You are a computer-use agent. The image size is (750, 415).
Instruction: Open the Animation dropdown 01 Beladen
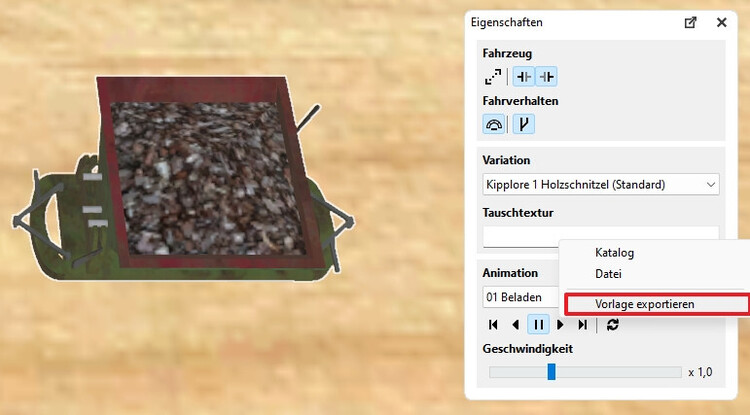(521, 297)
